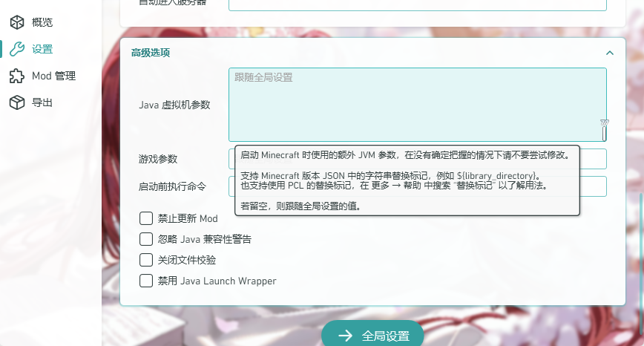The image size is (644, 346).
Task: Click the arrow icon on 全局设置 button
Action: [346, 336]
